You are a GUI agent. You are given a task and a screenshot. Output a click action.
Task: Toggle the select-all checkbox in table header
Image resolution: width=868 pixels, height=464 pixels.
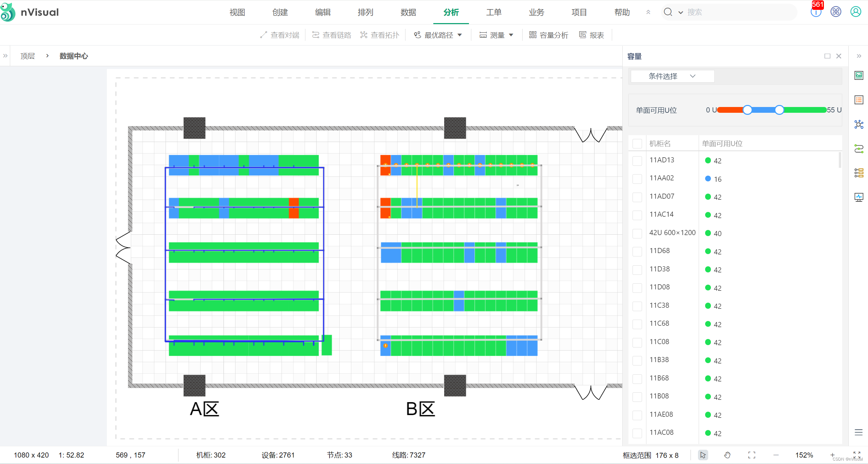pos(637,144)
